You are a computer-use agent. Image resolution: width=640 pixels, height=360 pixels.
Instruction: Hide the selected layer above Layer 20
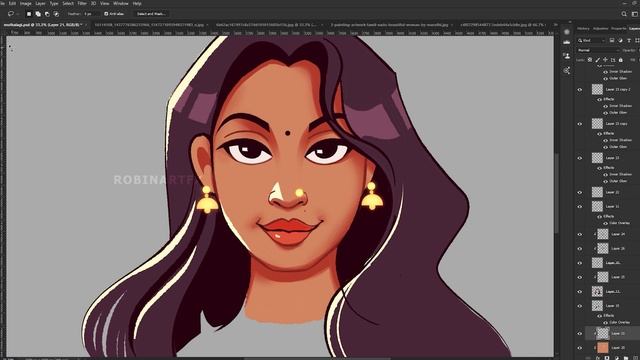(580, 333)
